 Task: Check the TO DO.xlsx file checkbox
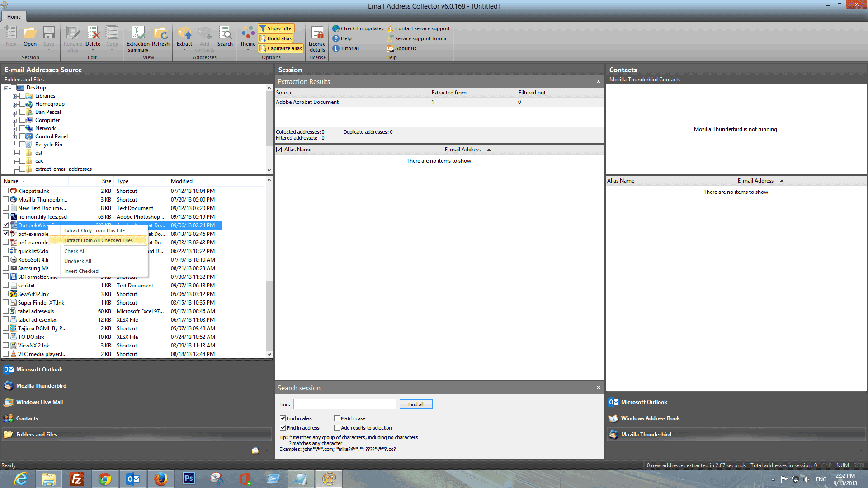(x=6, y=337)
